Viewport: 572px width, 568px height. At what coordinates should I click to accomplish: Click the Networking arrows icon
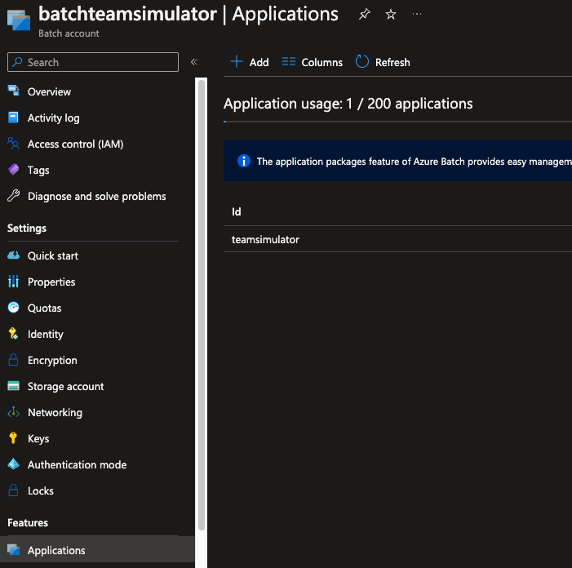click(13, 412)
